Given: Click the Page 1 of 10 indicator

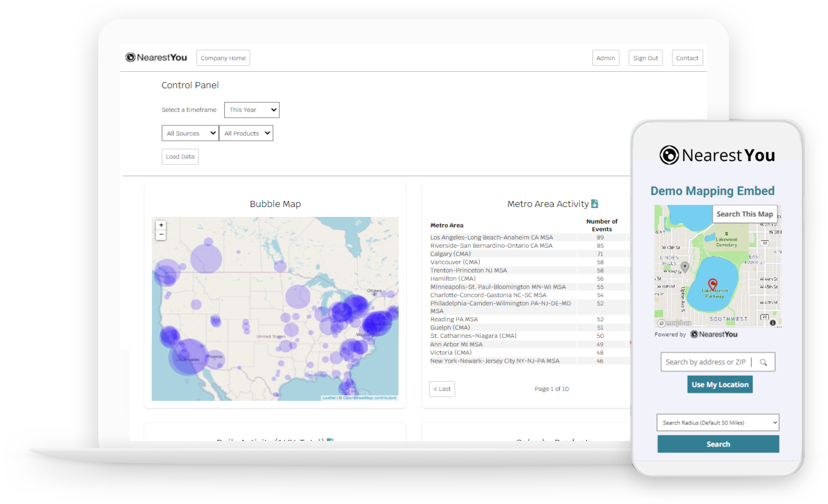Looking at the screenshot, I should (551, 389).
